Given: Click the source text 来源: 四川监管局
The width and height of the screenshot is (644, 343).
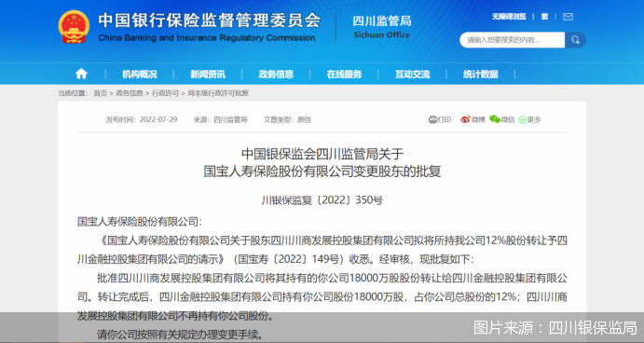Looking at the screenshot, I should tap(220, 119).
